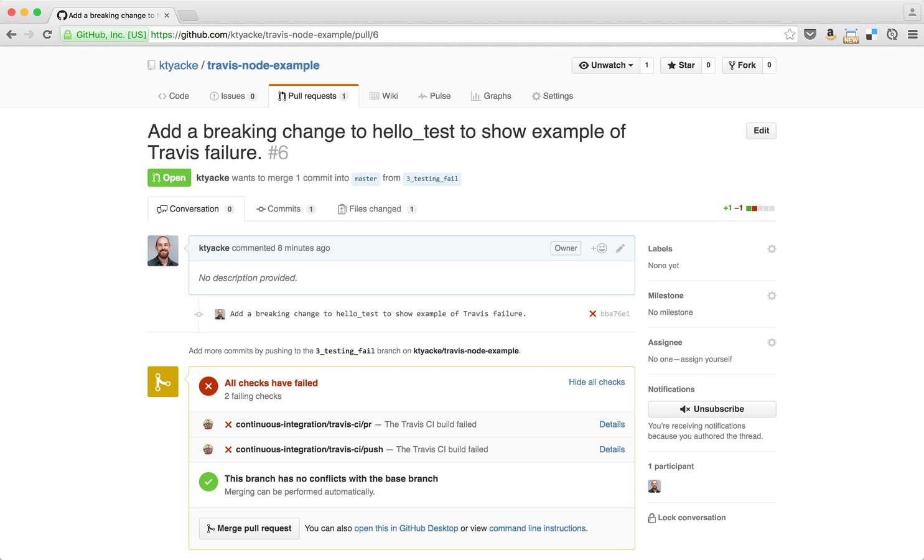Click the Merge pull request button

(x=249, y=528)
